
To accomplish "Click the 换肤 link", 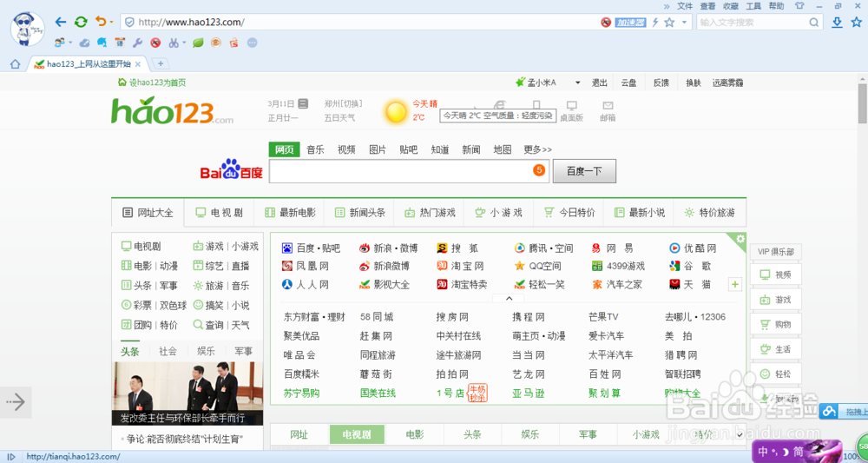I will click(x=693, y=83).
